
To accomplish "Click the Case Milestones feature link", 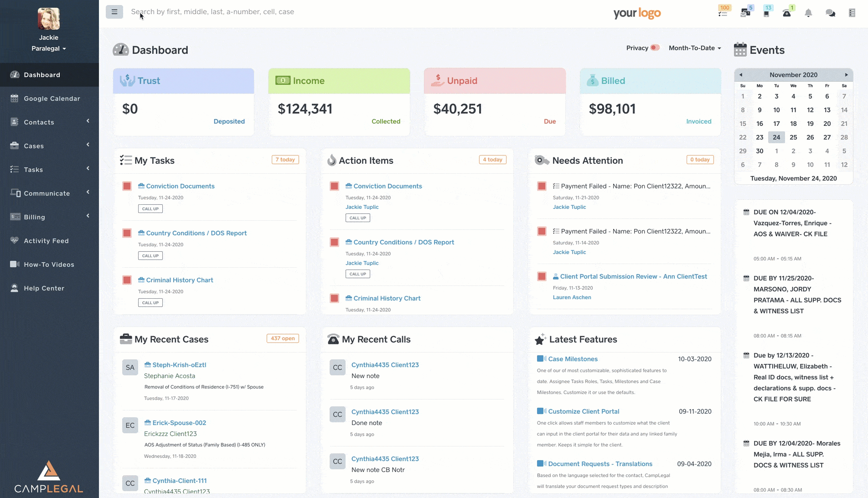I will pos(573,359).
